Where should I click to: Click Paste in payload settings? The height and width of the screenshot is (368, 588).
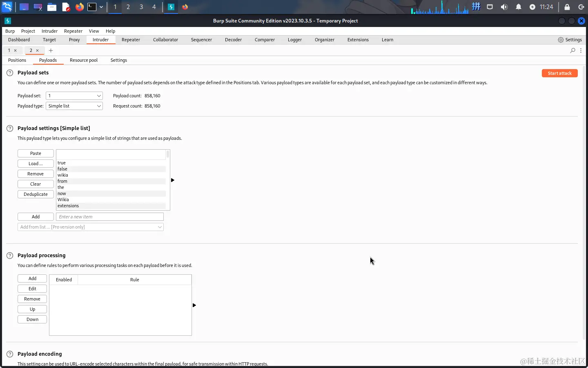pyautogui.click(x=36, y=153)
